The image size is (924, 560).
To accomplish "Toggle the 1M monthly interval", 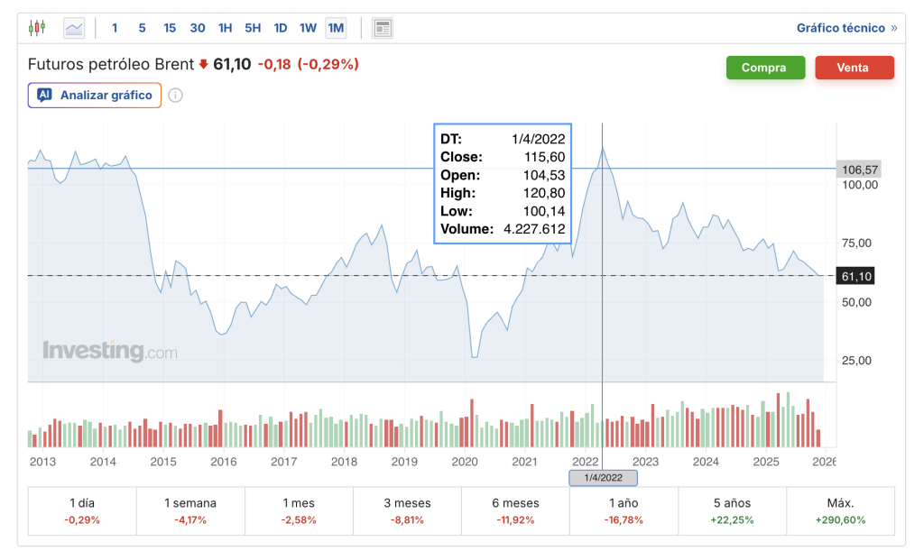I will coord(336,28).
